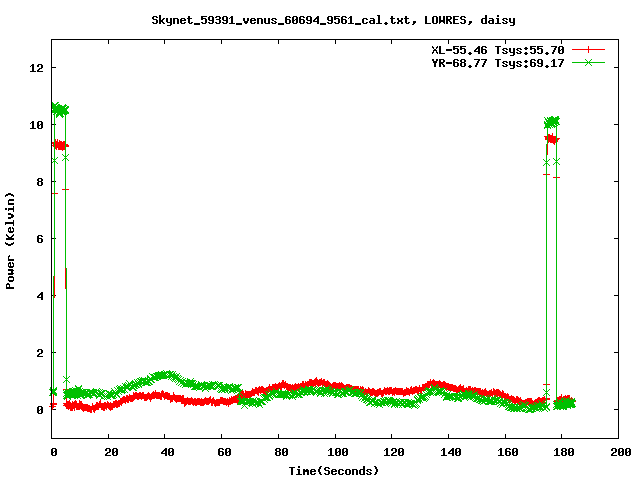
Task: Click the 'Power (Kelvin)' y-axis label
Action: 10,241
